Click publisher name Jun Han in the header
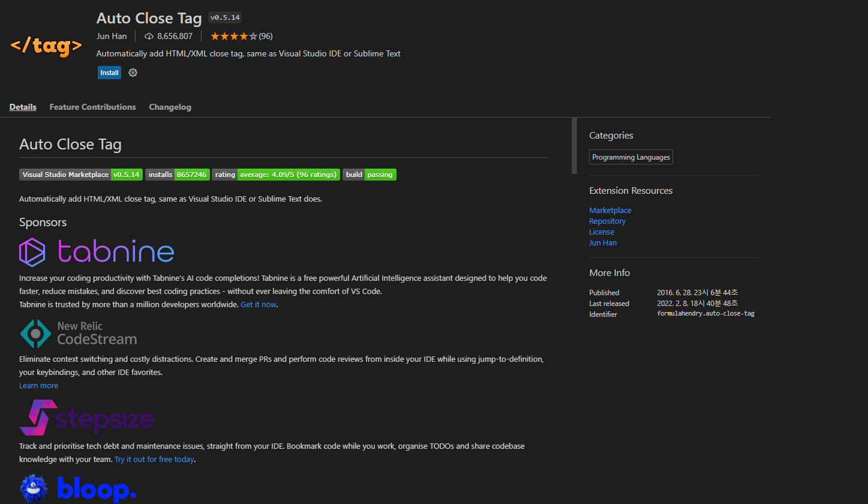The height and width of the screenshot is (504, 868). pyautogui.click(x=112, y=36)
